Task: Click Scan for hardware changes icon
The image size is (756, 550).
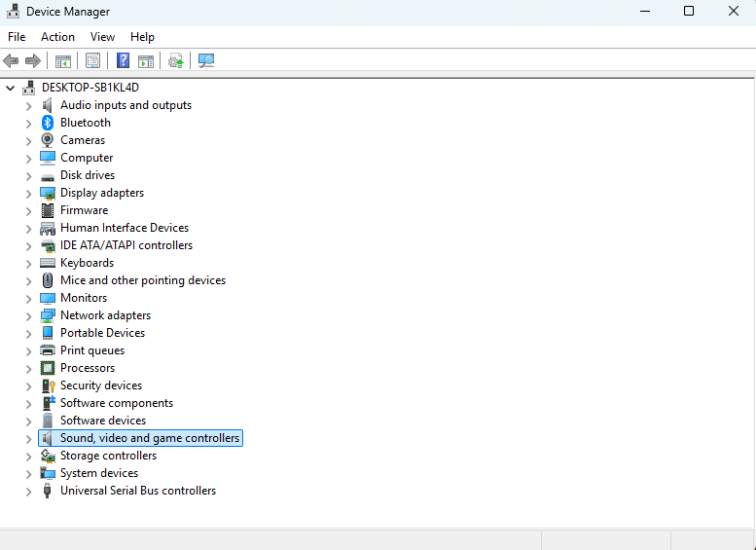Action: (x=206, y=60)
